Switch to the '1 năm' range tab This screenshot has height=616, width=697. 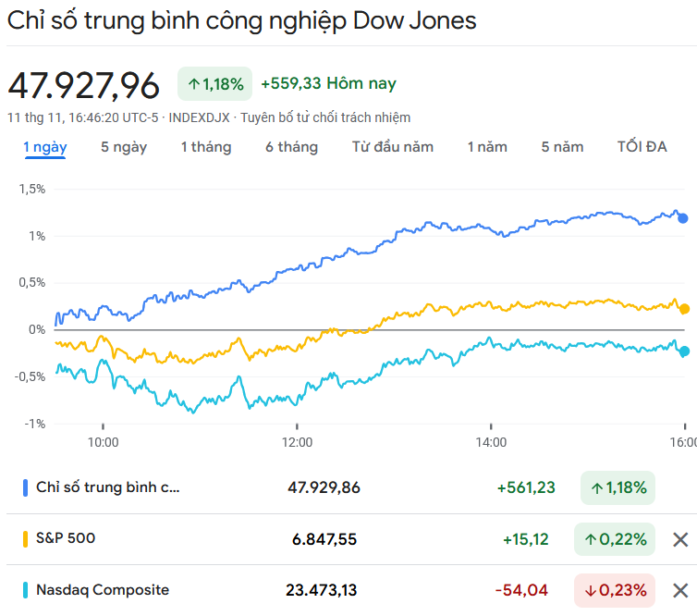tap(487, 147)
